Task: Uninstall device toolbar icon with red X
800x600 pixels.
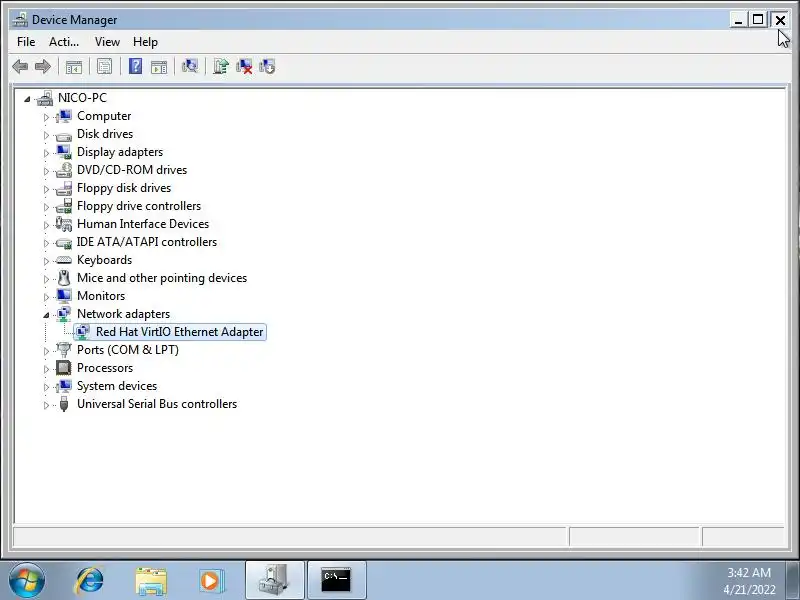Action: 244,66
